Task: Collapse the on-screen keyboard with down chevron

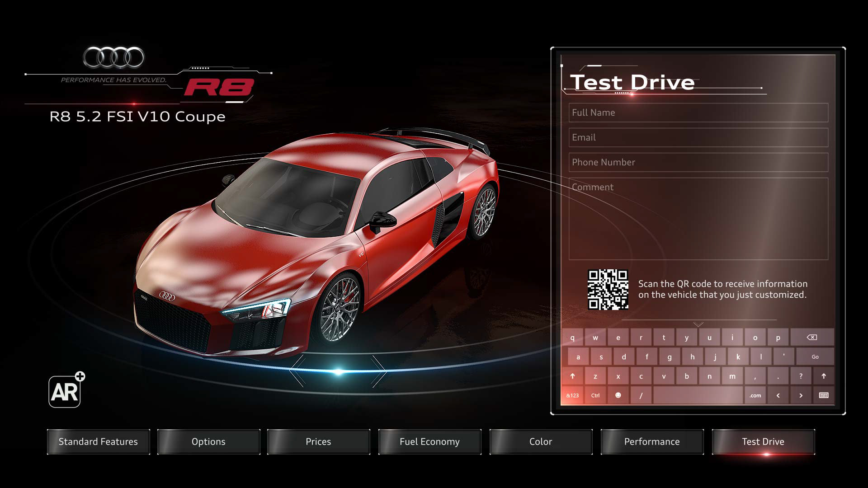Action: pos(698,324)
